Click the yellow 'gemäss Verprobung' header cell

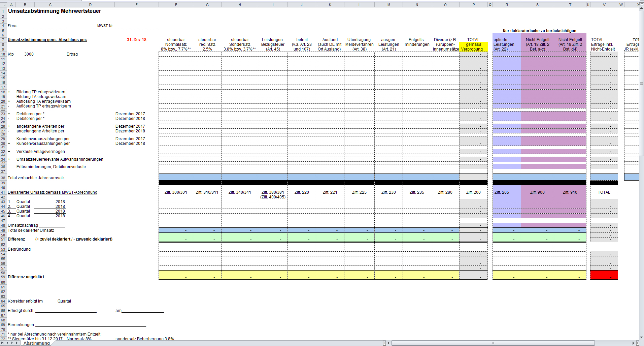pyautogui.click(x=473, y=47)
